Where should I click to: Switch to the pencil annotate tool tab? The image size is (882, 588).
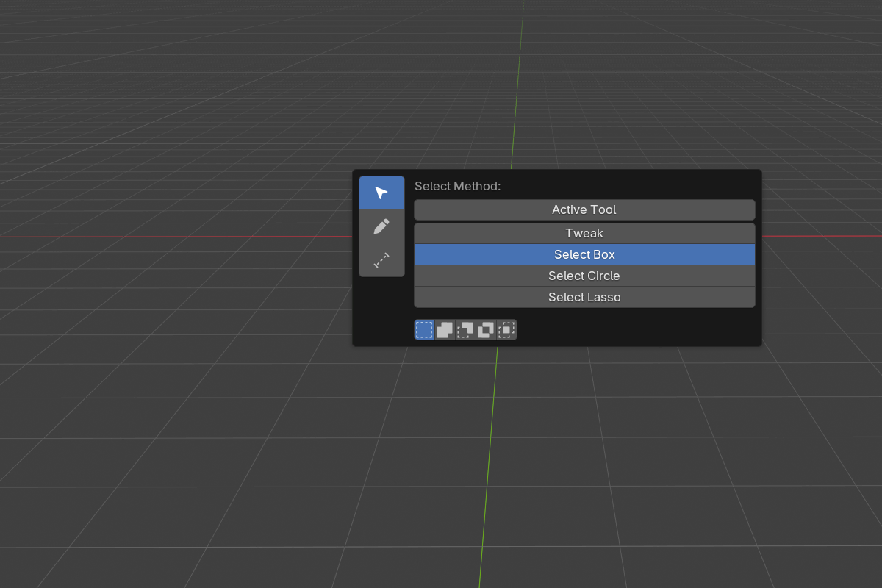381,226
